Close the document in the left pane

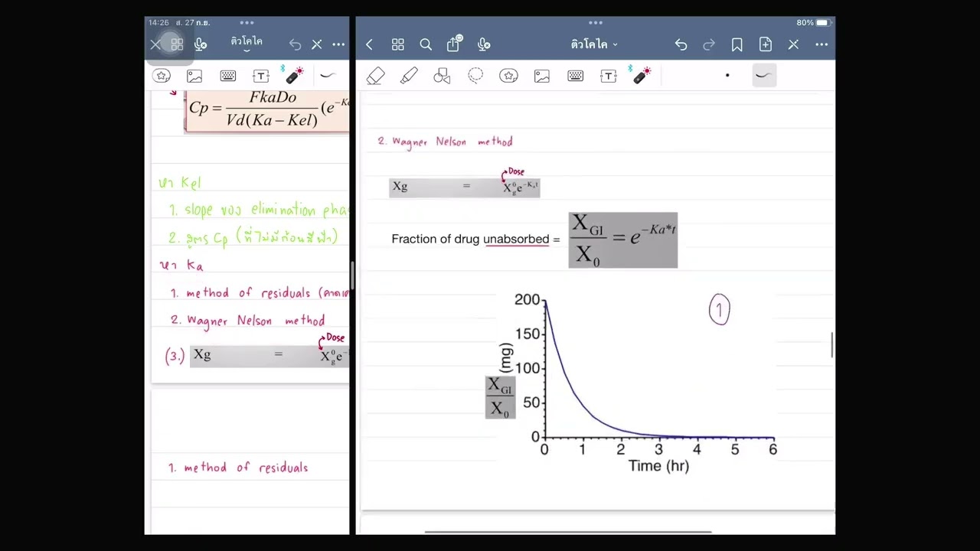(155, 44)
